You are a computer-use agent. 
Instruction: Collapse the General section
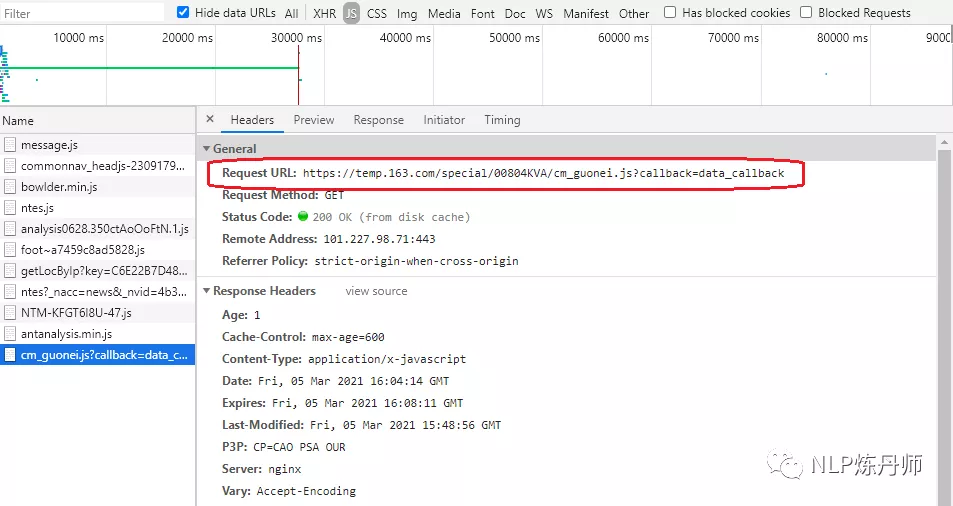click(207, 148)
